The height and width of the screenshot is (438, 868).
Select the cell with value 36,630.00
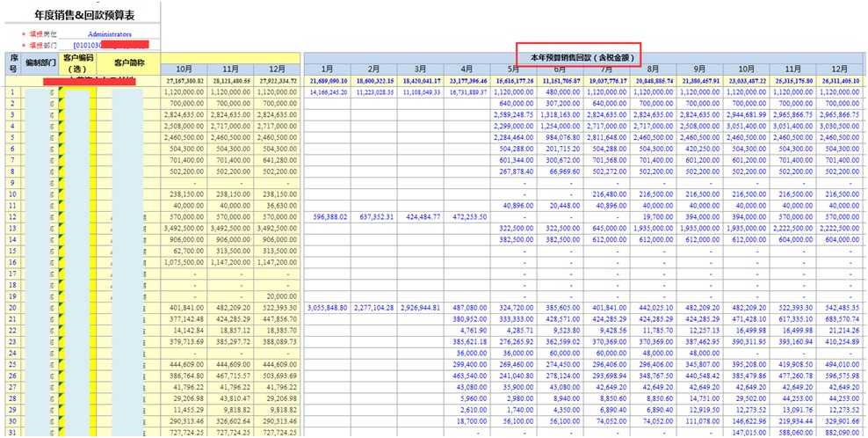pos(277,205)
